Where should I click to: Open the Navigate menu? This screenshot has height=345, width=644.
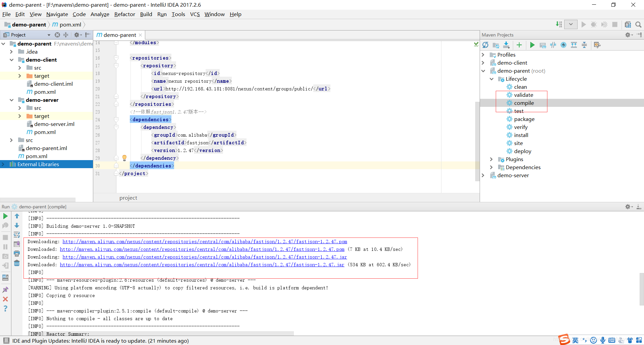[57, 14]
